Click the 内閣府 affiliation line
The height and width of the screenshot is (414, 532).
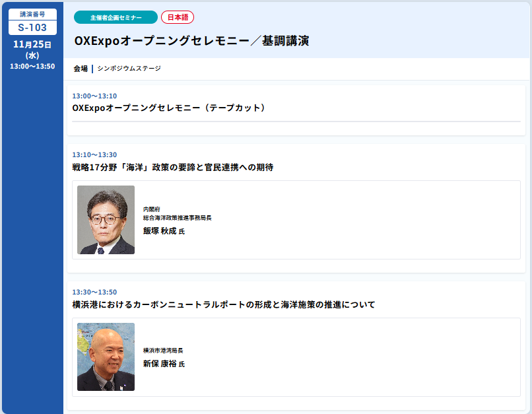[152, 209]
